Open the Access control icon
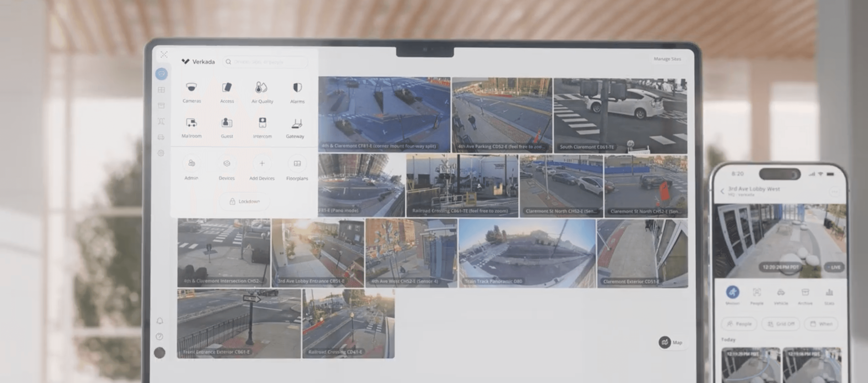 [227, 88]
